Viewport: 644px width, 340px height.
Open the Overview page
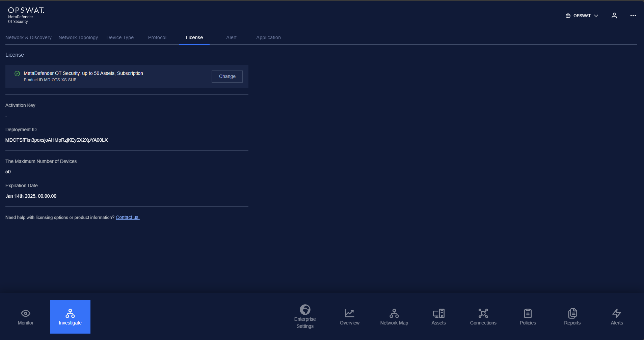pos(350,317)
